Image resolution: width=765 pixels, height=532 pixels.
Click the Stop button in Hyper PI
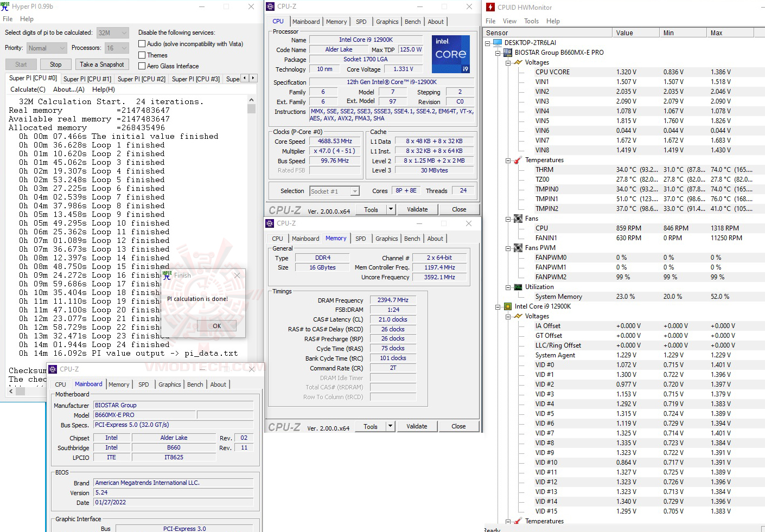pyautogui.click(x=56, y=65)
